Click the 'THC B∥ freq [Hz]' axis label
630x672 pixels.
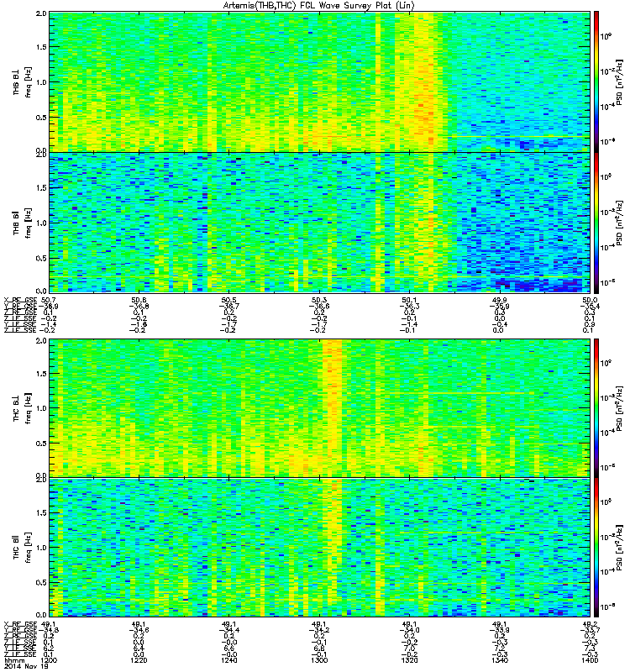click(x=23, y=548)
